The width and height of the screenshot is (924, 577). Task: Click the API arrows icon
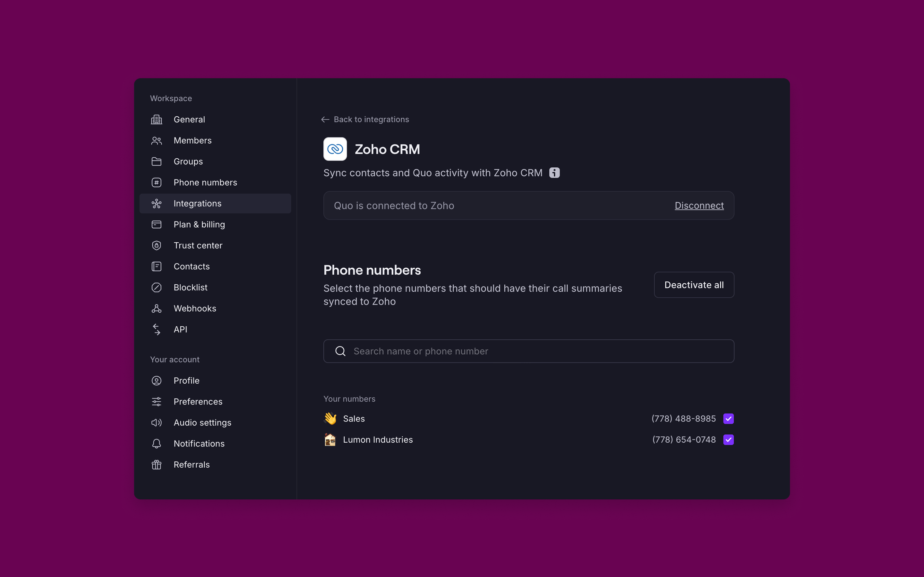point(157,329)
